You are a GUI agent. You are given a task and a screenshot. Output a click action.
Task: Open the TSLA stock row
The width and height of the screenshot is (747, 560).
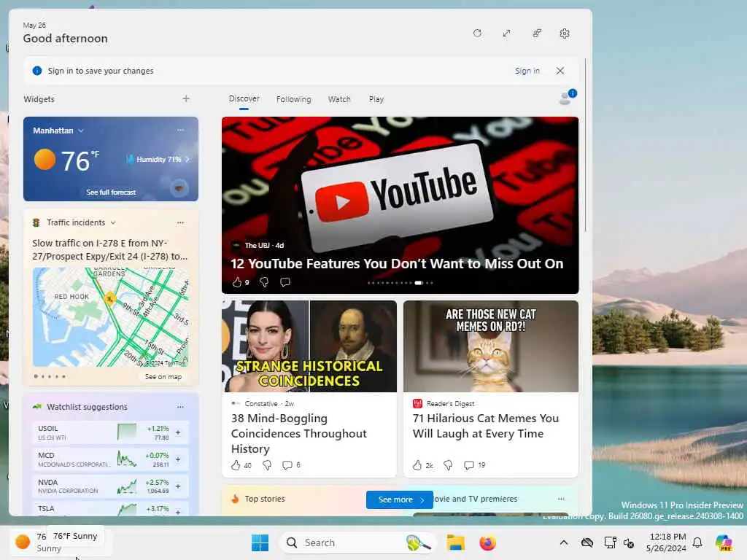point(111,508)
